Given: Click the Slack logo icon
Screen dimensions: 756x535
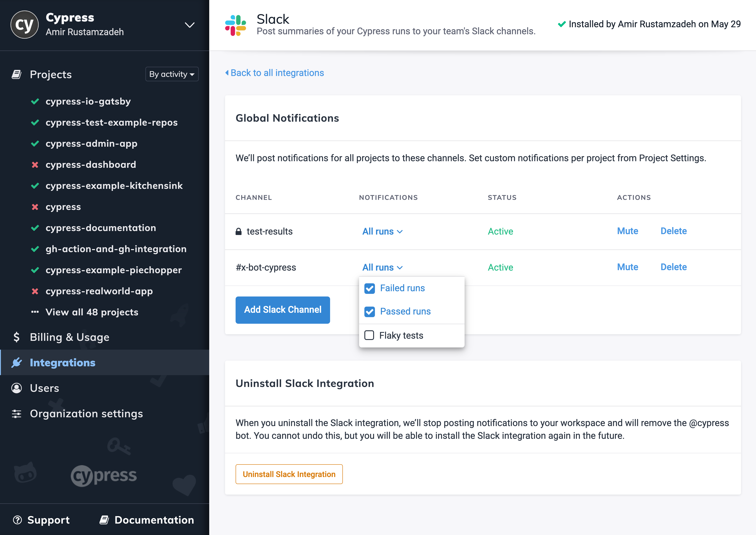Looking at the screenshot, I should [235, 24].
